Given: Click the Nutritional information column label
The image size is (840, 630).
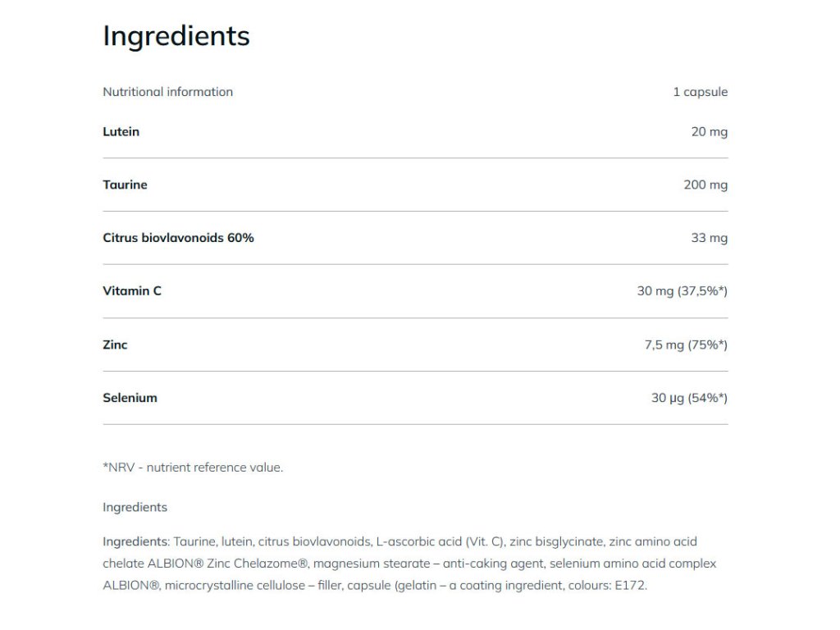Looking at the screenshot, I should [x=167, y=92].
